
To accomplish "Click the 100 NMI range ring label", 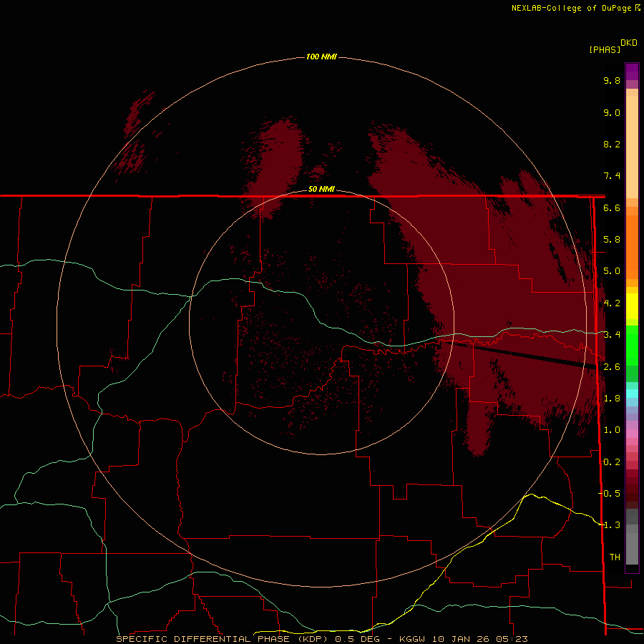I will [321, 57].
